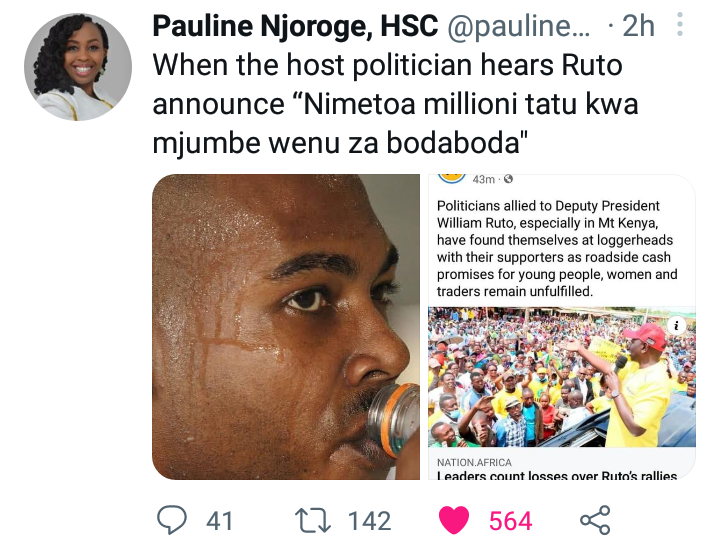720x542 pixels.
Task: View the sweating man photo
Action: point(286,327)
